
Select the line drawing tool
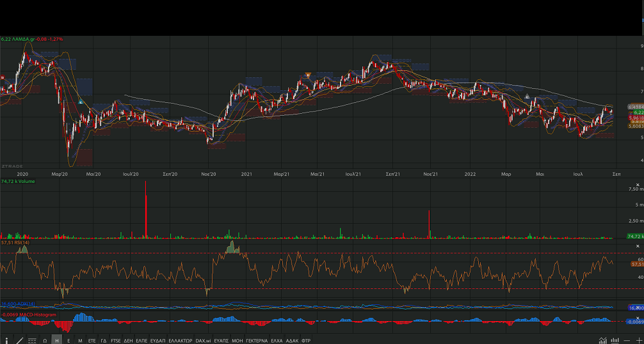tap(19, 340)
